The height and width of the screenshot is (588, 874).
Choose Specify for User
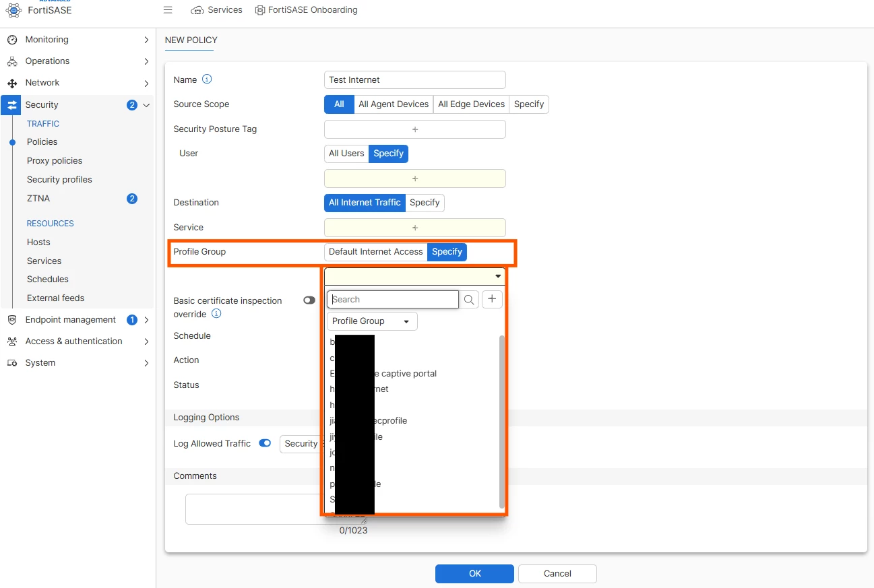388,154
